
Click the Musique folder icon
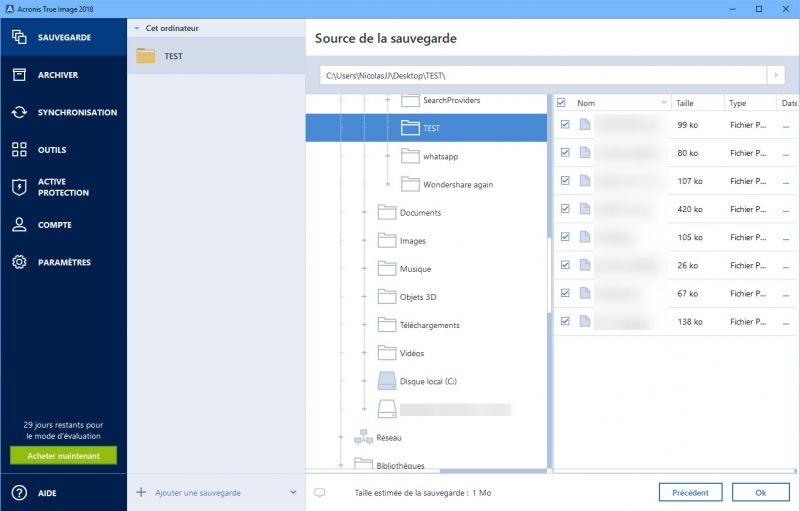pos(387,268)
